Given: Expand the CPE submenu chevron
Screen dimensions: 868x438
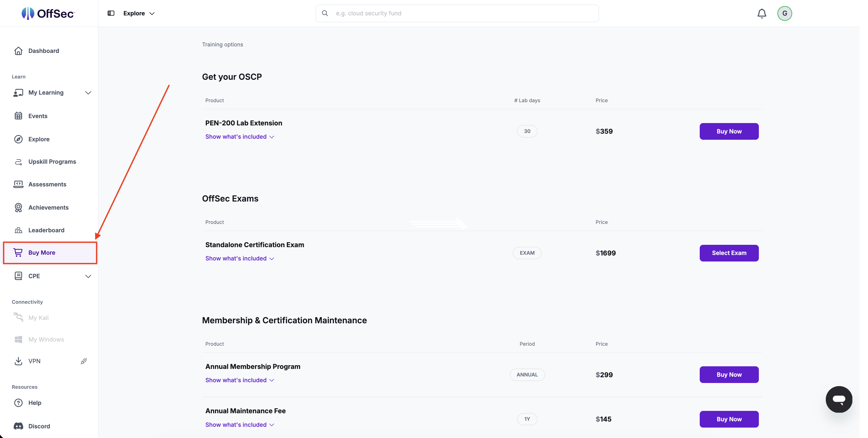Looking at the screenshot, I should click(88, 276).
